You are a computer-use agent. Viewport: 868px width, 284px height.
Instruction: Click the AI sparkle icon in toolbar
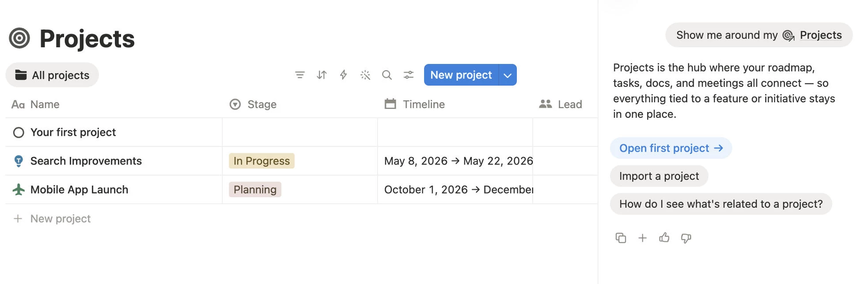(365, 75)
